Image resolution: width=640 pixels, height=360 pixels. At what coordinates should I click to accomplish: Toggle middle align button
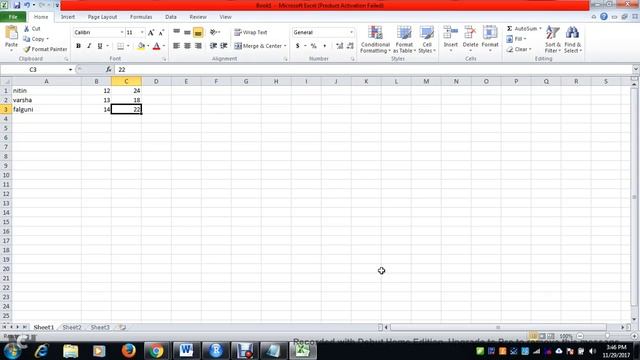tap(187, 32)
